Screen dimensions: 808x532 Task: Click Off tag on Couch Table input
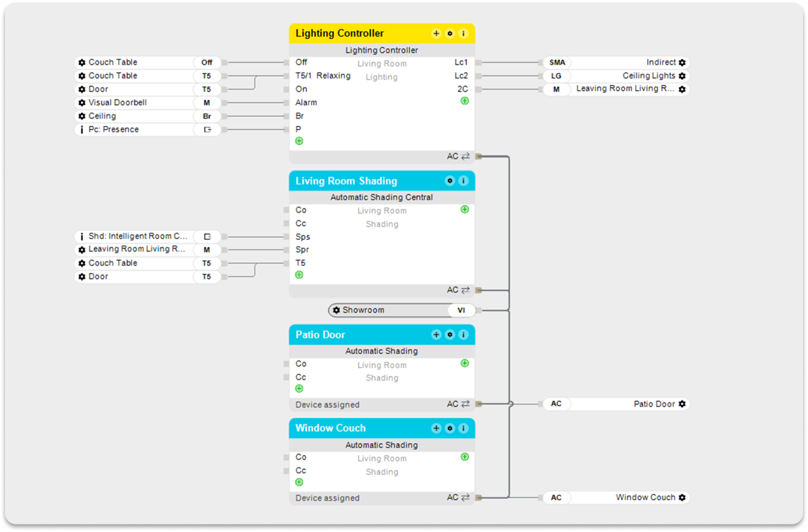[x=207, y=63]
